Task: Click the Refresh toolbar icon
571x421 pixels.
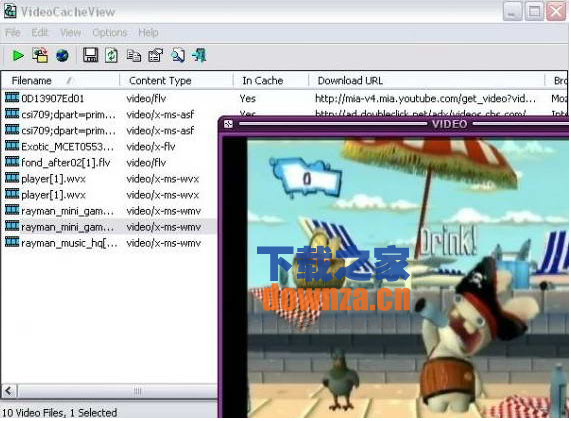Action: point(111,56)
